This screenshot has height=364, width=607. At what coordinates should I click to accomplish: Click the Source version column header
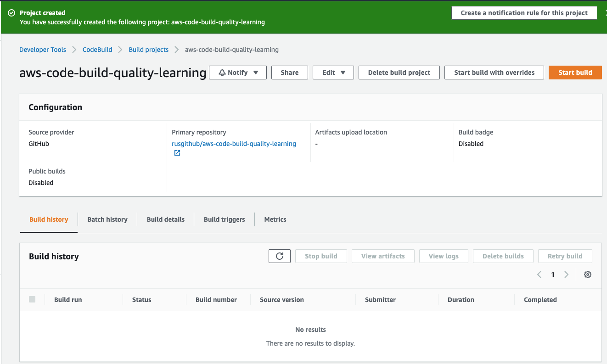(282, 300)
